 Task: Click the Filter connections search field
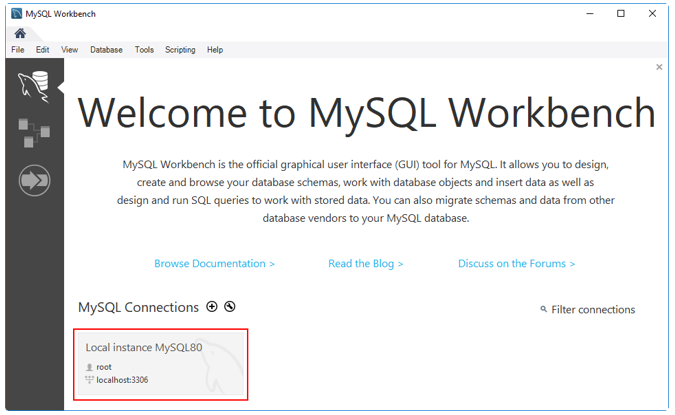click(593, 310)
